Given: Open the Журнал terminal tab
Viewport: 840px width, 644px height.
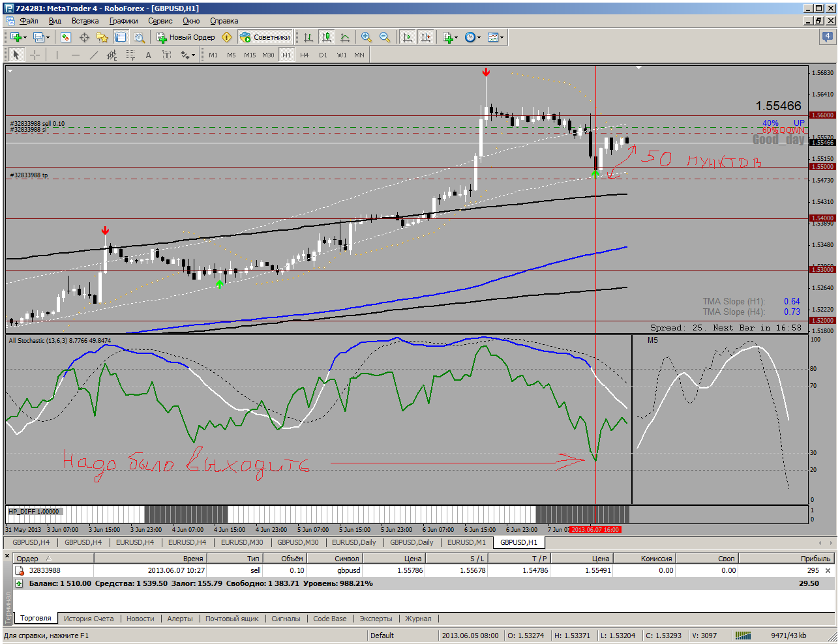Looking at the screenshot, I should coord(418,619).
